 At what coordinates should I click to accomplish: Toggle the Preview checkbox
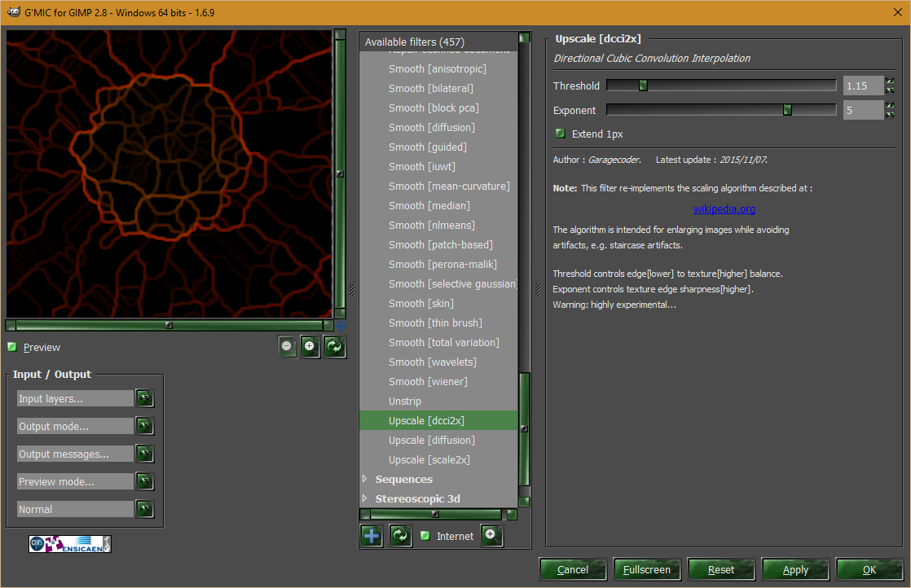click(x=12, y=347)
